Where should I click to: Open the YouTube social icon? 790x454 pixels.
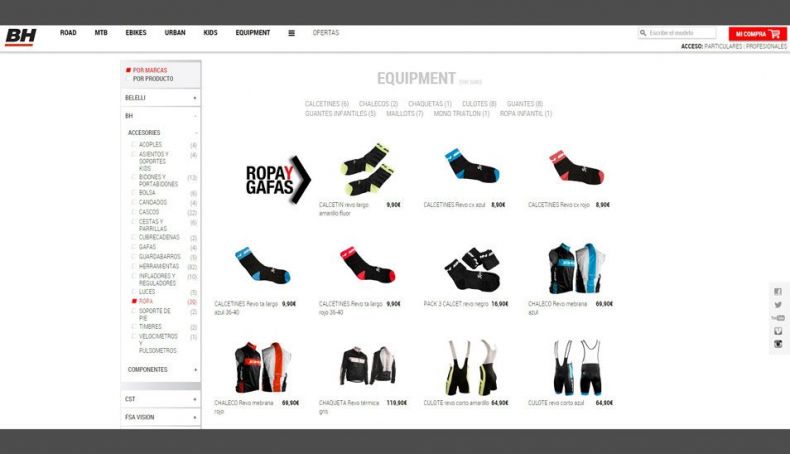[x=777, y=318]
